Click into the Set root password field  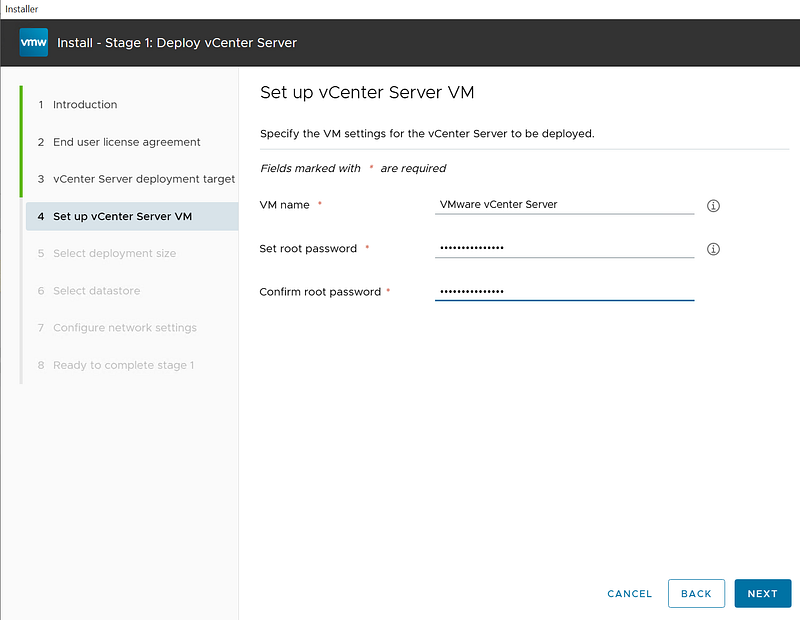pyautogui.click(x=564, y=248)
